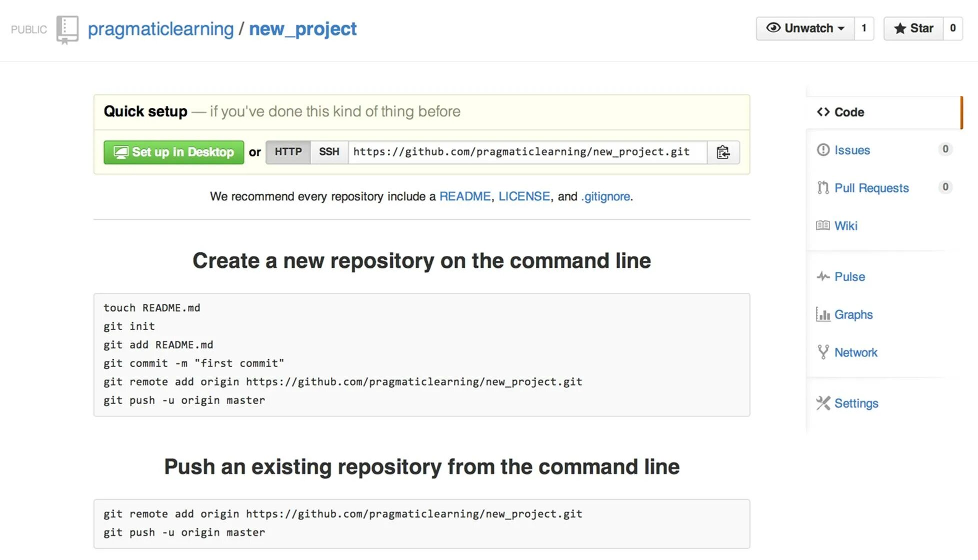978x560 pixels.
Task: Click the Issues exclamation icon in the sidebar
Action: [823, 150]
